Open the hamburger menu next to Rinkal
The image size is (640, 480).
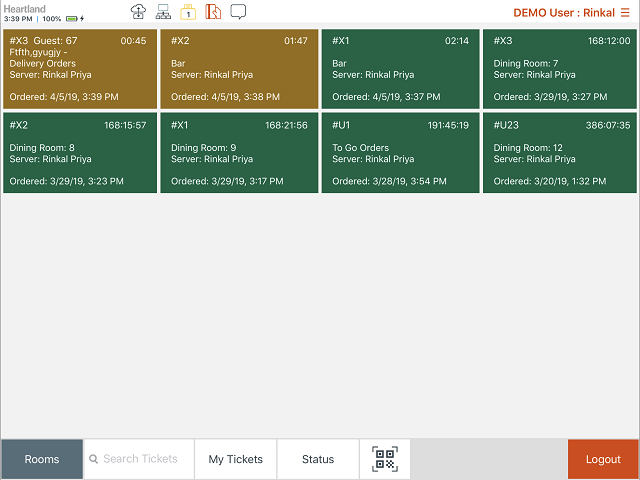click(x=626, y=13)
